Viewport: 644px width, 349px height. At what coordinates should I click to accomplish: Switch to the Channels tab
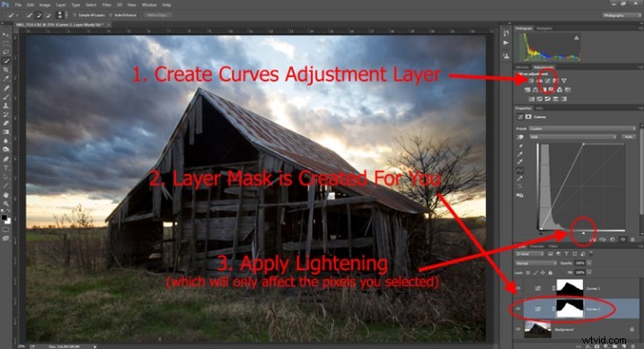[x=536, y=247]
